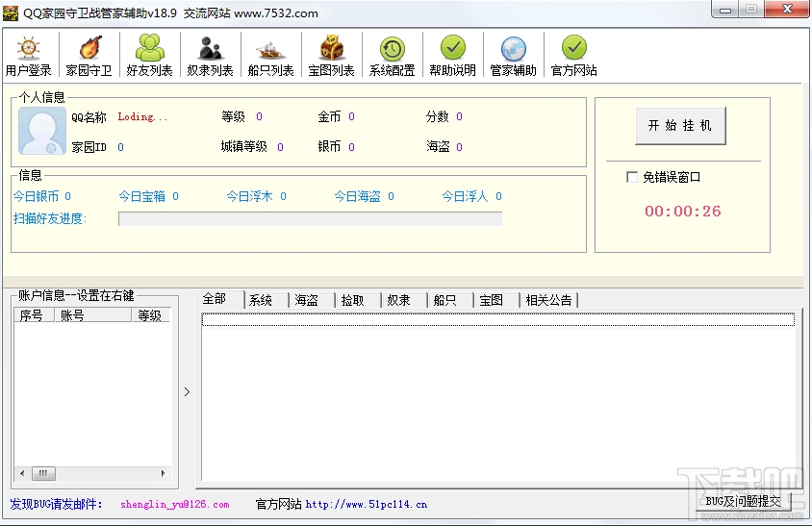812x526 pixels.
Task: Open the 用户登录 ship wheel icon
Action: 29,48
